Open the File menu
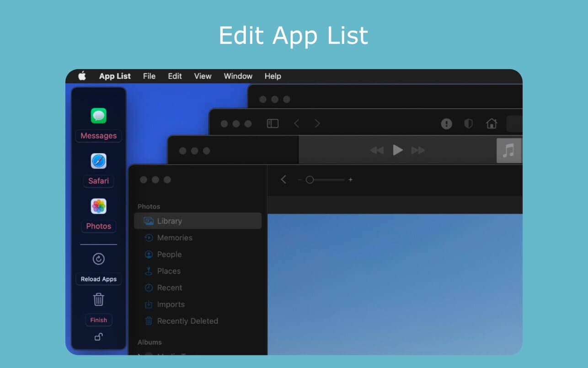 coord(149,76)
